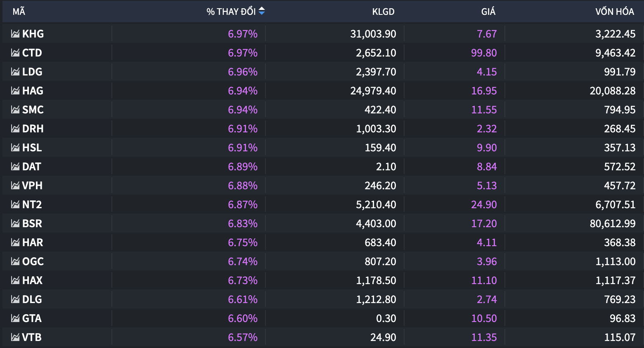The width and height of the screenshot is (644, 348).
Task: Open chart icon for HAG stock
Action: (15, 91)
